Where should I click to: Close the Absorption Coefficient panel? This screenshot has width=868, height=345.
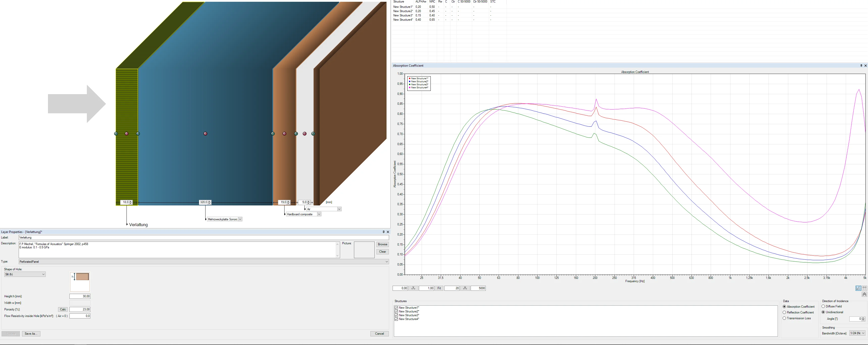(865, 66)
